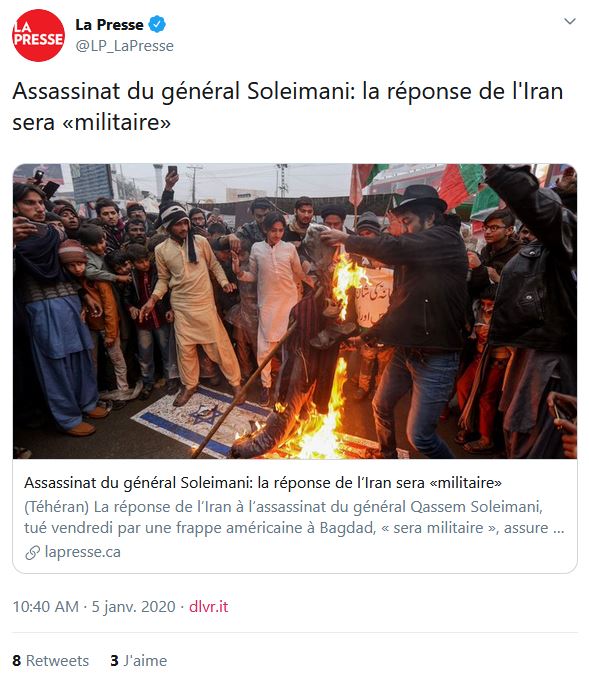Open the dlvr.it source link
This screenshot has width=589, height=684.
[x=208, y=607]
